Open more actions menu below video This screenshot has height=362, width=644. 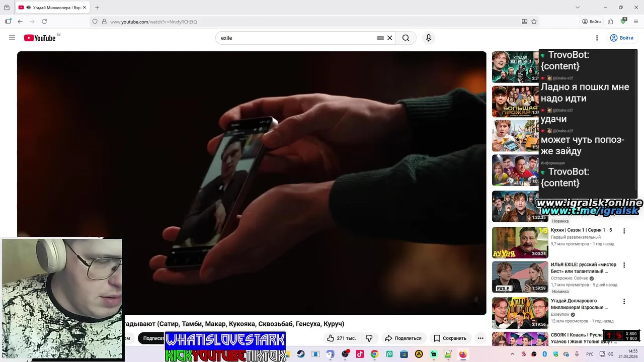coord(480,338)
